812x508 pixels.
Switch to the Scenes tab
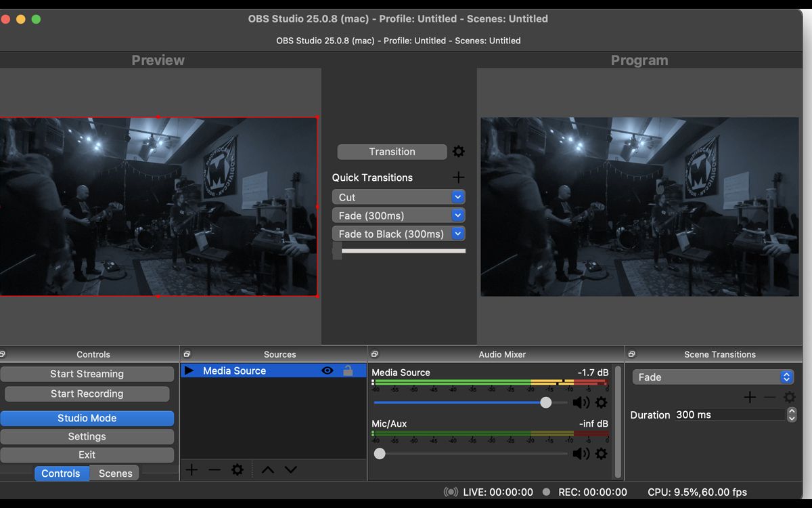coord(115,473)
